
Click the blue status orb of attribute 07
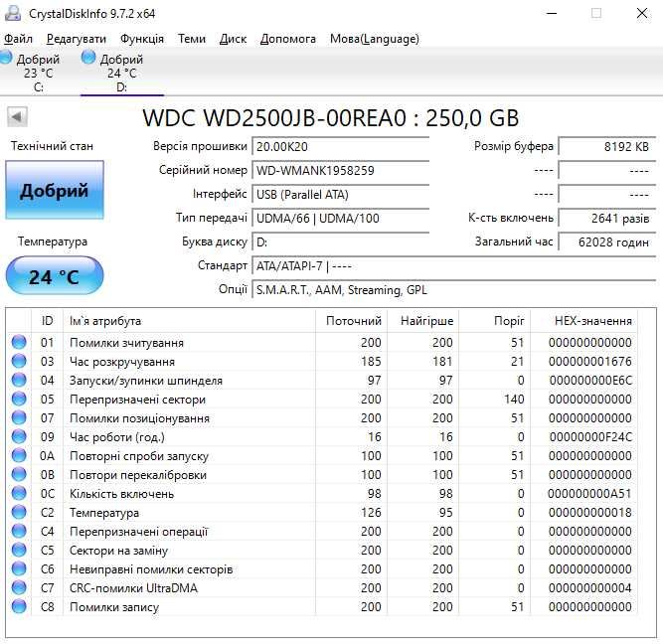[19, 417]
